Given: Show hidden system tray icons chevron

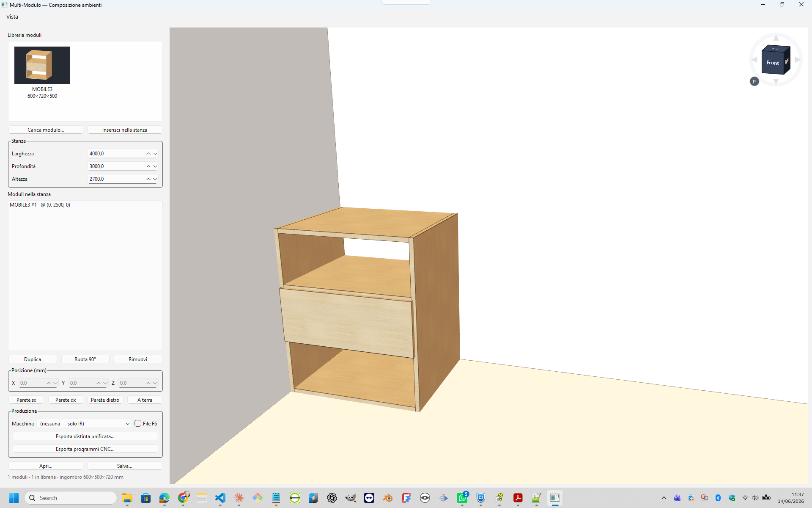Looking at the screenshot, I should [x=664, y=498].
